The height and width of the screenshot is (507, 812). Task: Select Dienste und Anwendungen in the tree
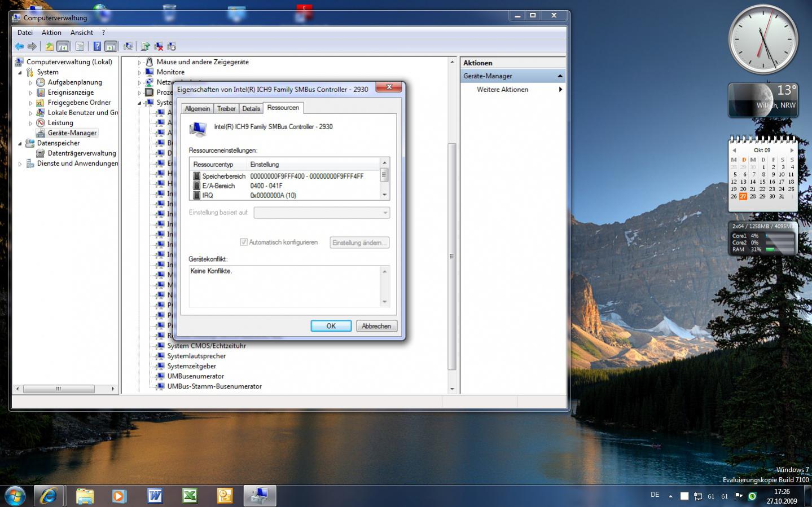point(77,164)
